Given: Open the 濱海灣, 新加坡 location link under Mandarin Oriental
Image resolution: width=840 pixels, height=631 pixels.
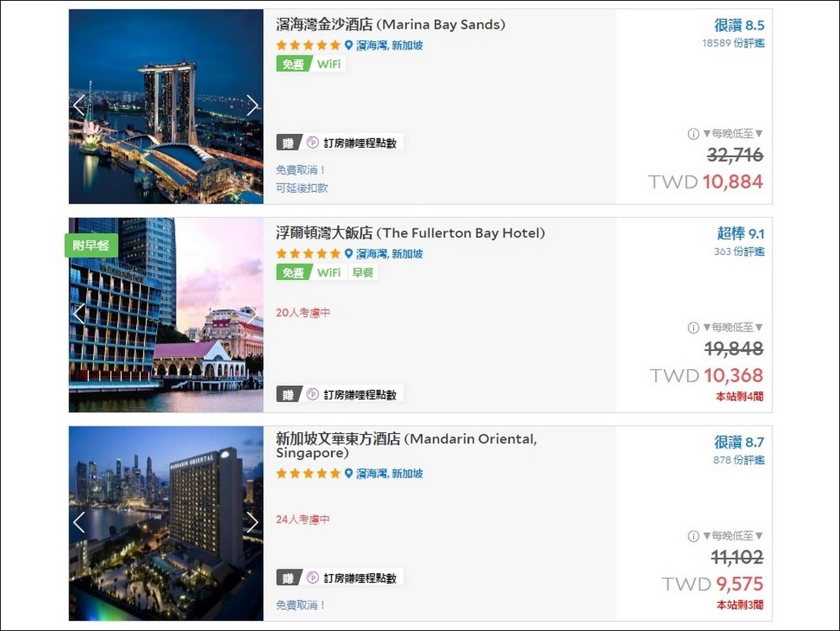Looking at the screenshot, I should [390, 473].
